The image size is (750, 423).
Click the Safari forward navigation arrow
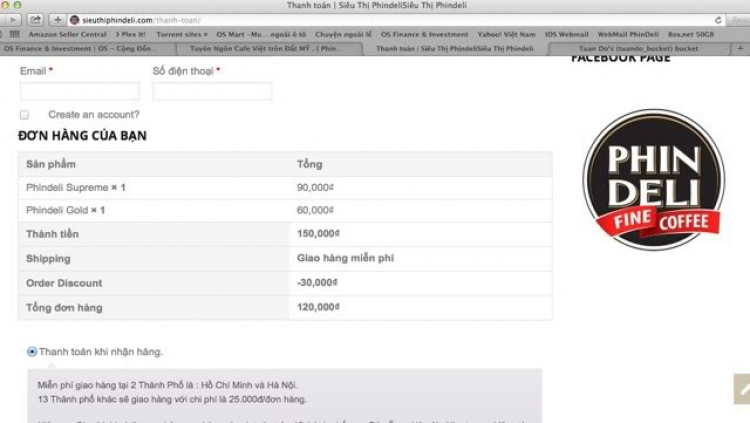(11, 20)
